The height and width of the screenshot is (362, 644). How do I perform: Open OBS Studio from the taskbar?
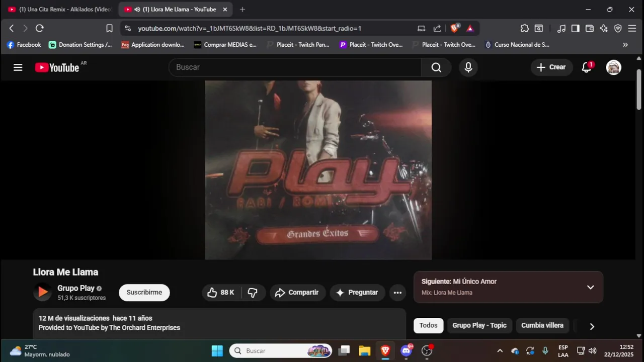pyautogui.click(x=427, y=351)
